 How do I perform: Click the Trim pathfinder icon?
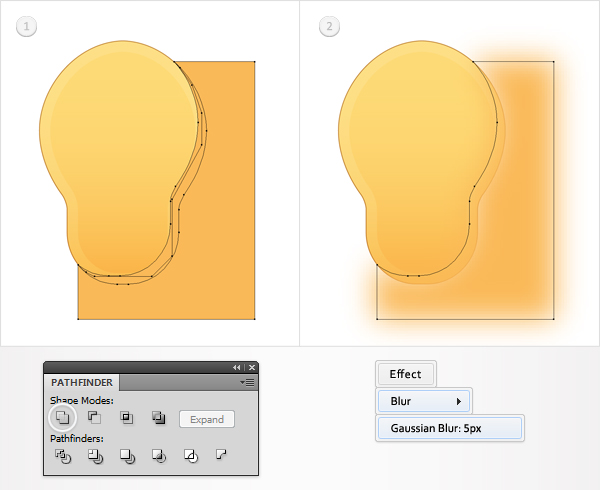click(x=95, y=456)
